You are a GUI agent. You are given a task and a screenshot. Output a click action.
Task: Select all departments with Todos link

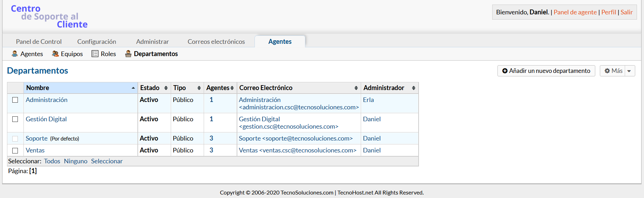point(52,161)
